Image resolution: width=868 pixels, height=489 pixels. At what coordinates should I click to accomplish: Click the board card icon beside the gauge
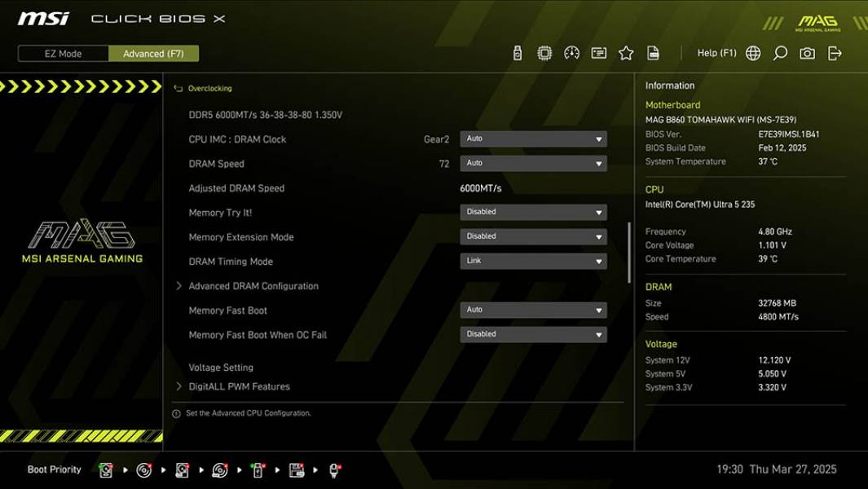tap(598, 53)
